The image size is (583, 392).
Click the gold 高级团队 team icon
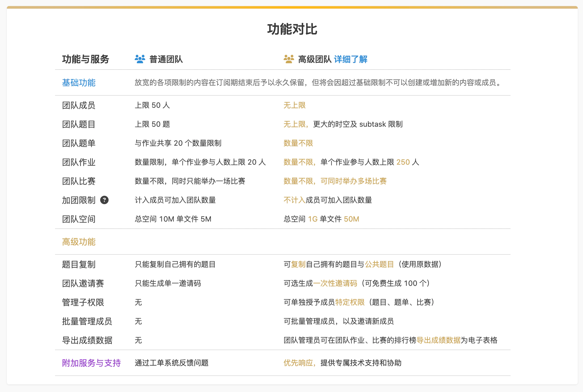289,59
